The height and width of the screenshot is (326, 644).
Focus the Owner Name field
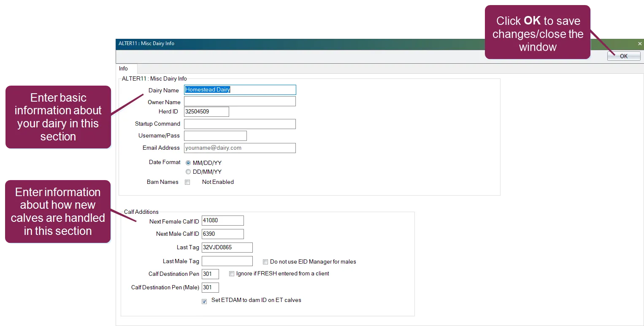(240, 101)
